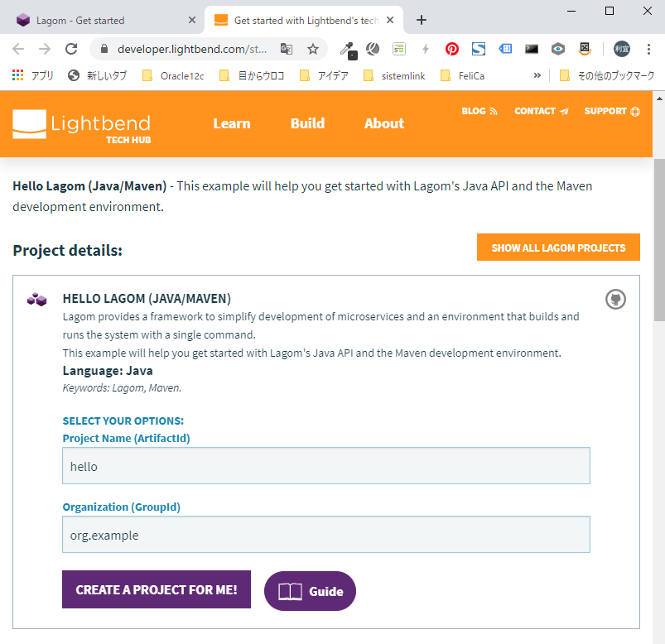Image resolution: width=665 pixels, height=644 pixels.
Task: Open the GitHub icon on the Hello Lagom card
Action: [614, 299]
